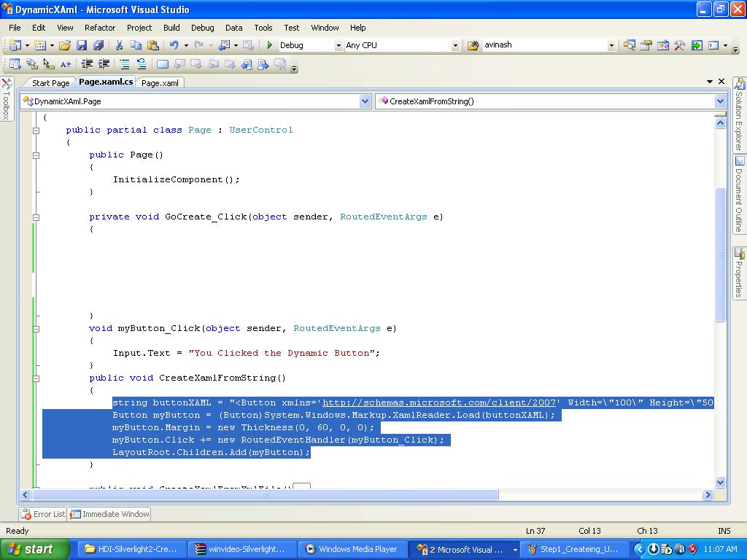747x560 pixels.
Task: Collapse the CreateXamlFromString method outline region
Action: click(36, 378)
